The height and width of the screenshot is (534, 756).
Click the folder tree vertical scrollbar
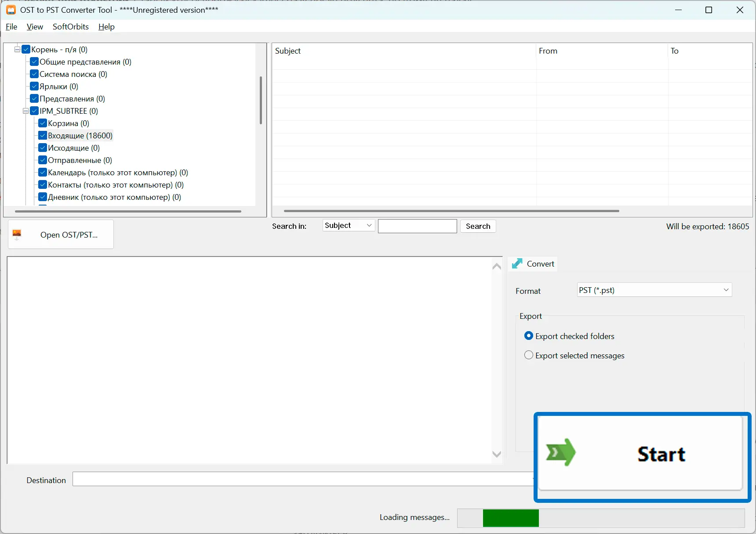(x=261, y=100)
